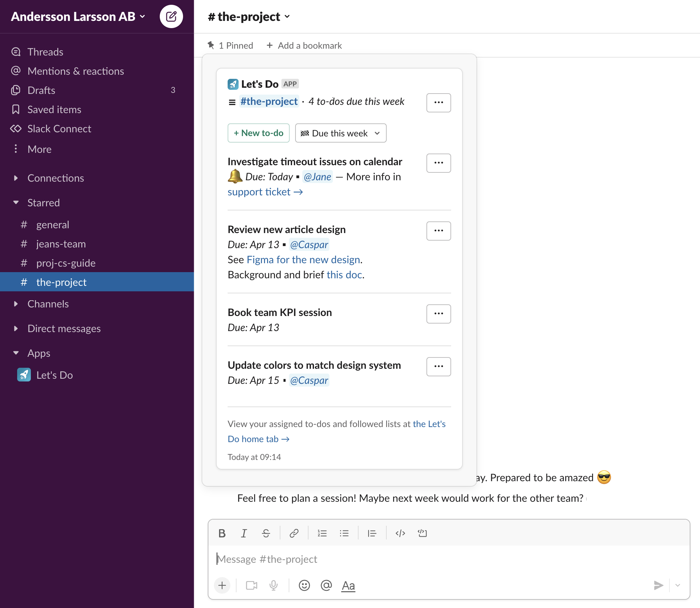This screenshot has height=608, width=700.
Task: Click the #proj-cs-guide starred channel
Action: [x=65, y=262]
